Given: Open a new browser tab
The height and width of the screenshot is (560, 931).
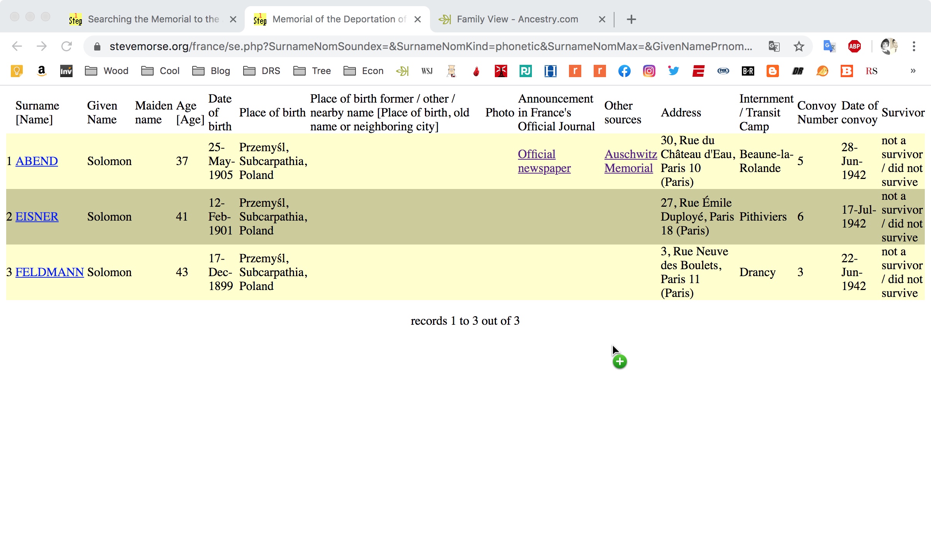Looking at the screenshot, I should (x=631, y=19).
